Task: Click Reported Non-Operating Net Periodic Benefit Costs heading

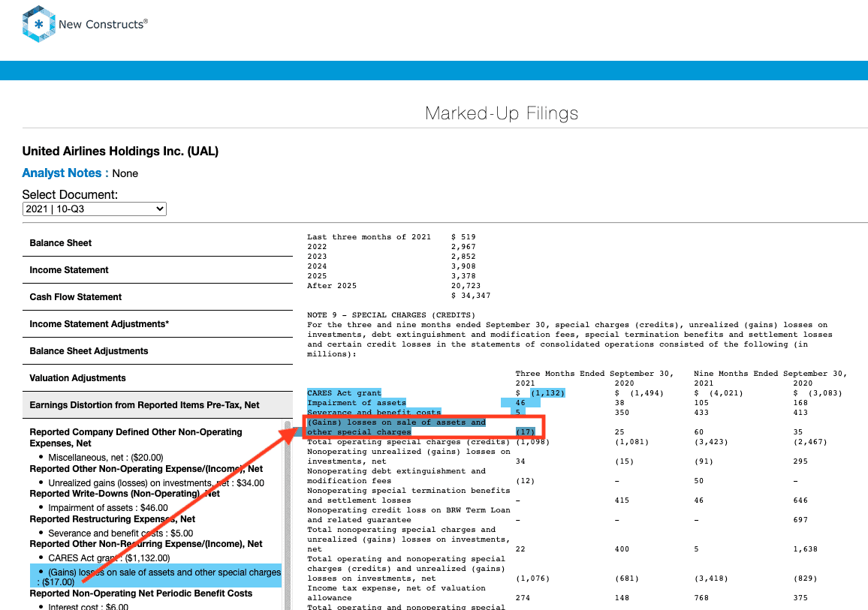Action: pyautogui.click(x=141, y=593)
